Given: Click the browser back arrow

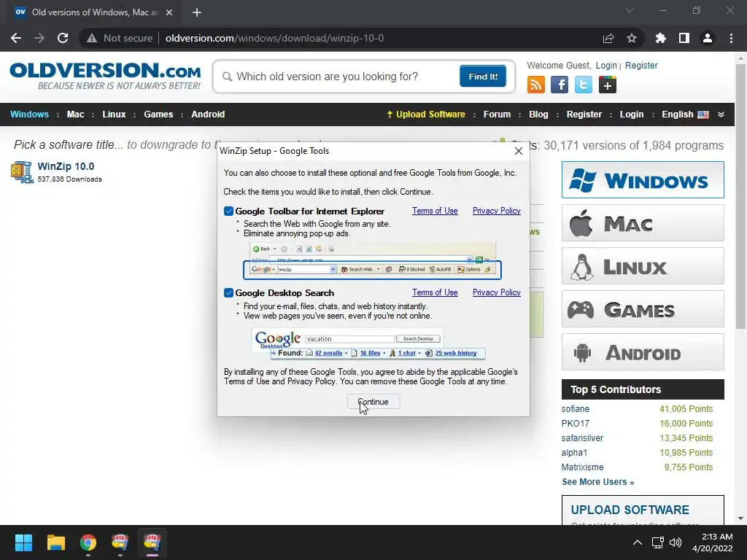Looking at the screenshot, I should click(16, 38).
